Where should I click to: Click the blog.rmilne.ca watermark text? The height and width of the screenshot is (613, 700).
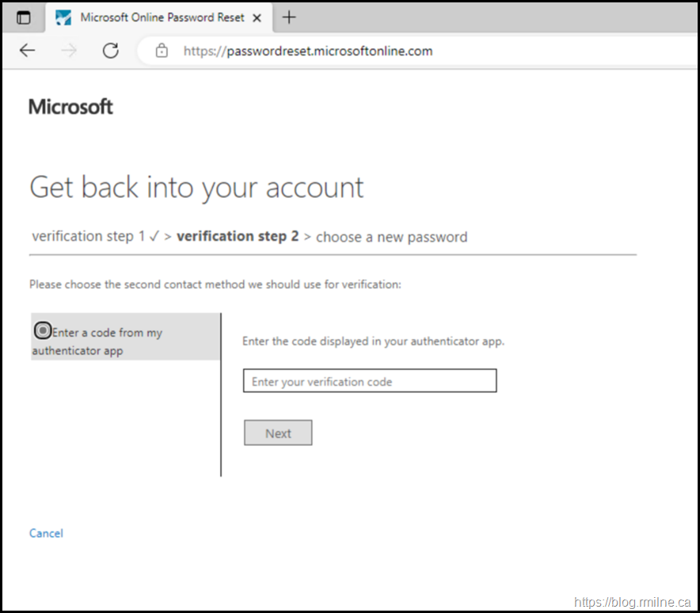[632, 603]
